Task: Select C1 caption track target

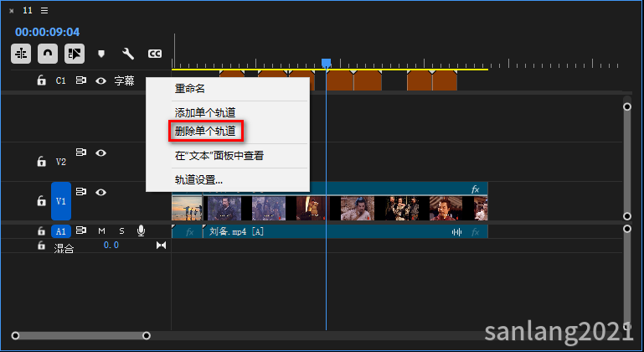Action: point(61,80)
